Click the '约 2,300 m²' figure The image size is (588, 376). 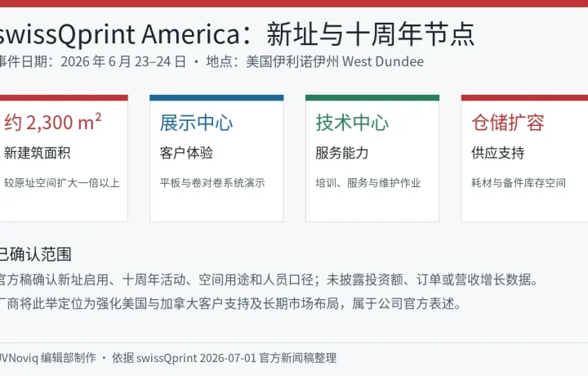click(52, 122)
